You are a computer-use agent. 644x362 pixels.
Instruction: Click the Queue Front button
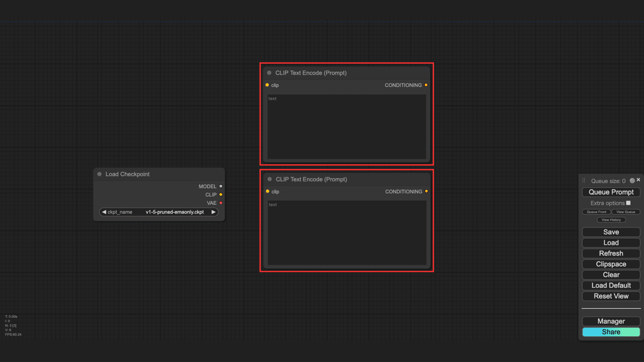(x=596, y=212)
